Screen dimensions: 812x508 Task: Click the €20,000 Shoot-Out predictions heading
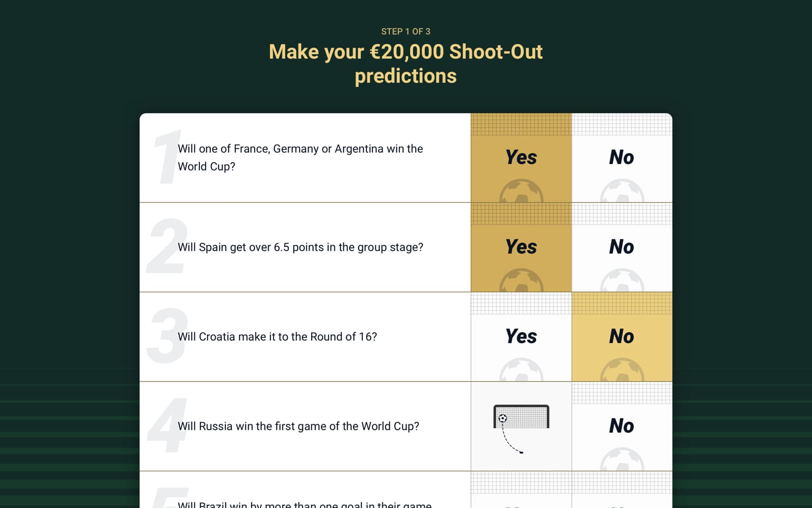pos(405,63)
